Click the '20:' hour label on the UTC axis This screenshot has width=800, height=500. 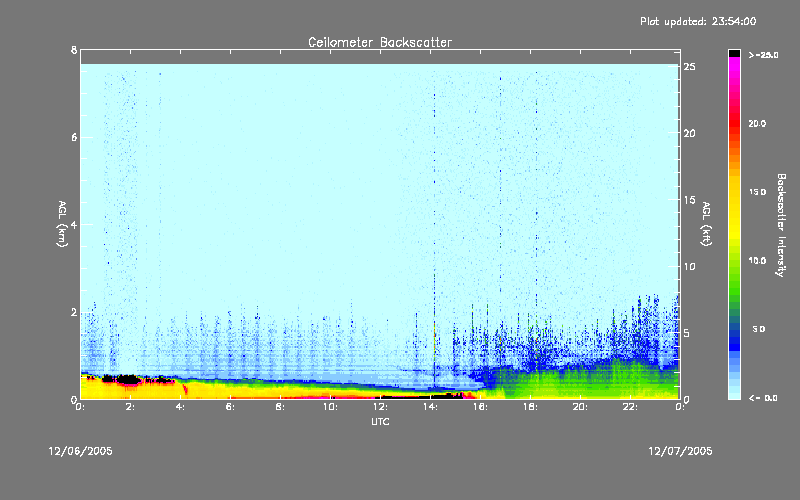click(581, 407)
